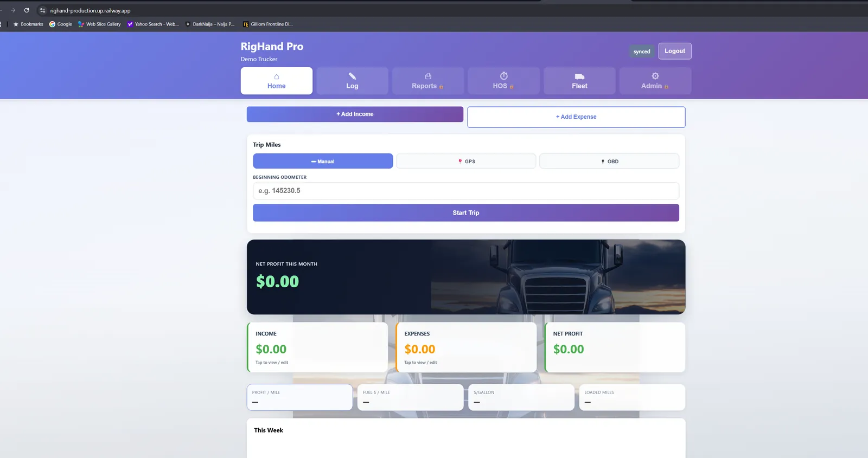Select Manual trip miles mode
This screenshot has width=868, height=458.
tap(323, 161)
